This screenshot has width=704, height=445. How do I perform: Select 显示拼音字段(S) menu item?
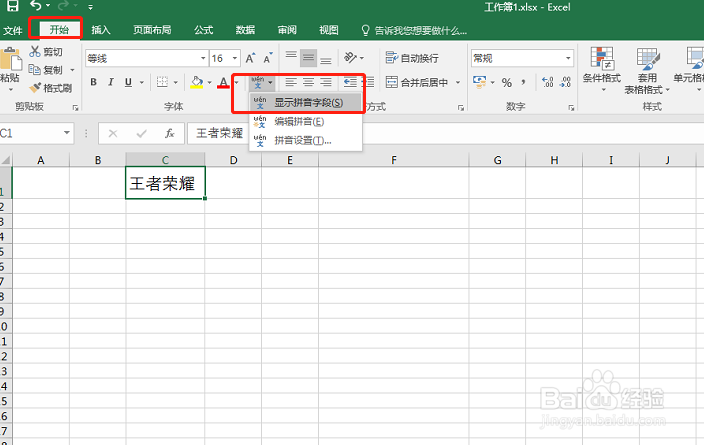(x=305, y=102)
